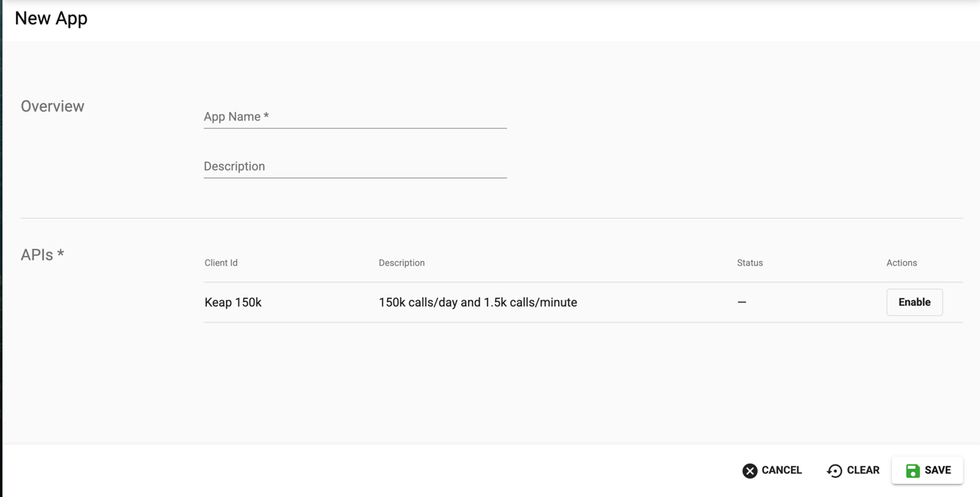The width and height of the screenshot is (980, 497).
Task: Click the APIs section label
Action: [42, 254]
